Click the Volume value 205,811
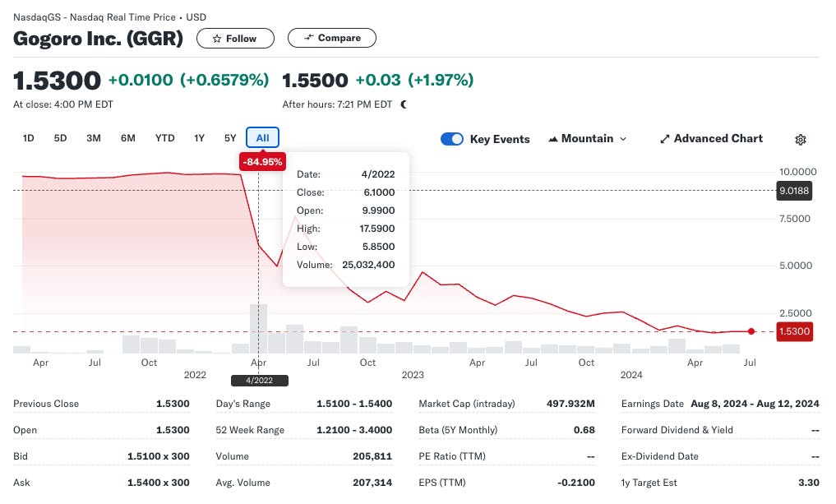Viewport: 836px width, 504px height. pos(372,456)
